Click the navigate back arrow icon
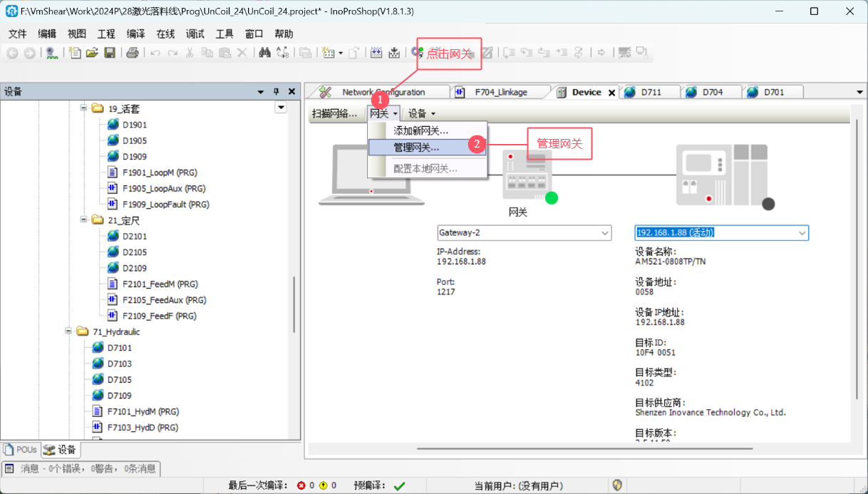 coord(12,53)
